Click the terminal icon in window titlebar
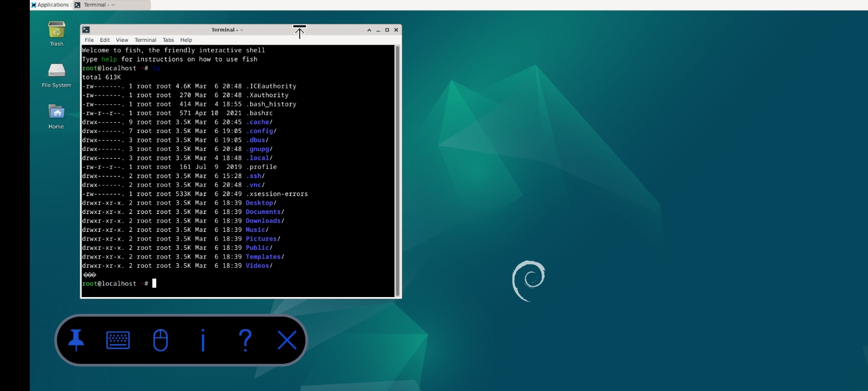The width and height of the screenshot is (868, 391). [86, 30]
